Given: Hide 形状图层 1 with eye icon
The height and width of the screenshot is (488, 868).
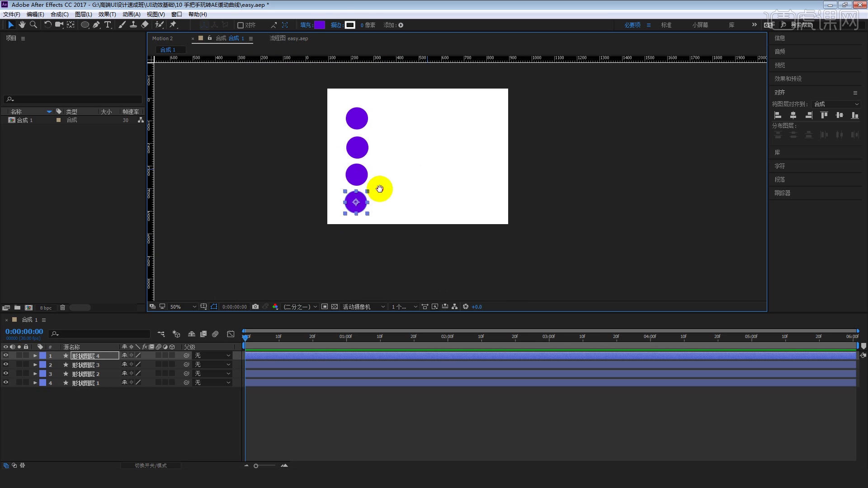Looking at the screenshot, I should (x=6, y=383).
